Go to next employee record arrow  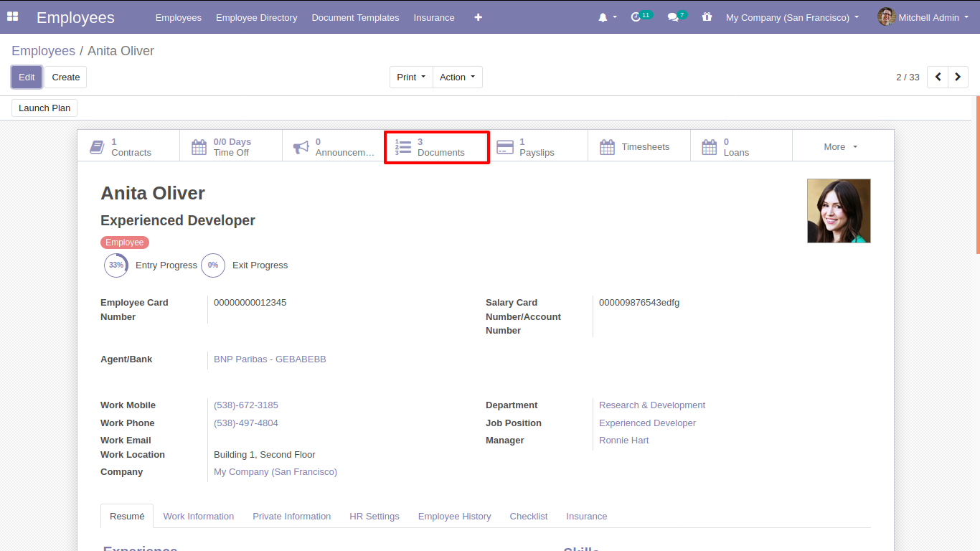click(958, 77)
